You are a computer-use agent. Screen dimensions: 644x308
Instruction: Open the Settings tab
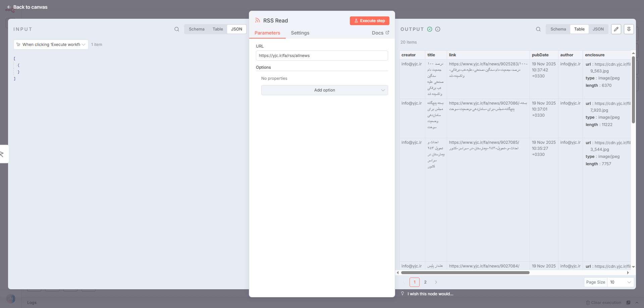pos(300,33)
